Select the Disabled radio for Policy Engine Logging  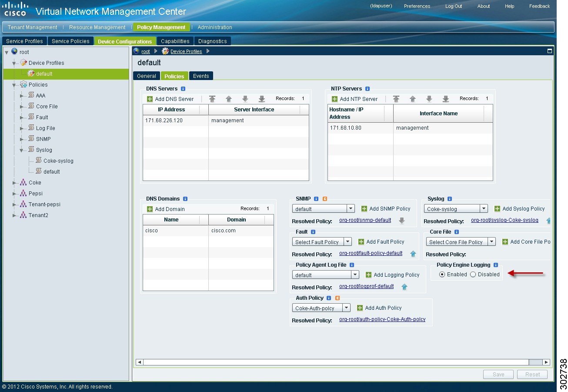473,275
